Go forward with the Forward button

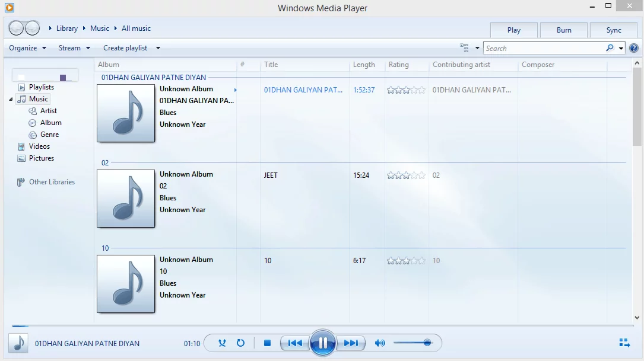point(33,28)
